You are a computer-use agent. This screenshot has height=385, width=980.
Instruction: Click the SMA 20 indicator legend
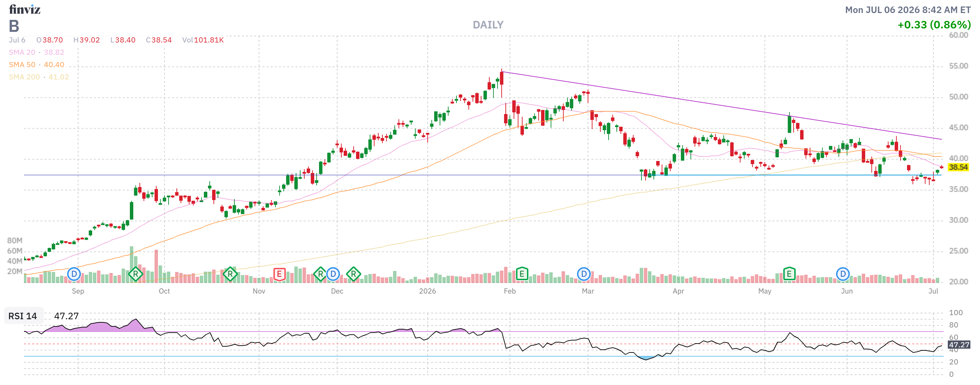tap(37, 52)
